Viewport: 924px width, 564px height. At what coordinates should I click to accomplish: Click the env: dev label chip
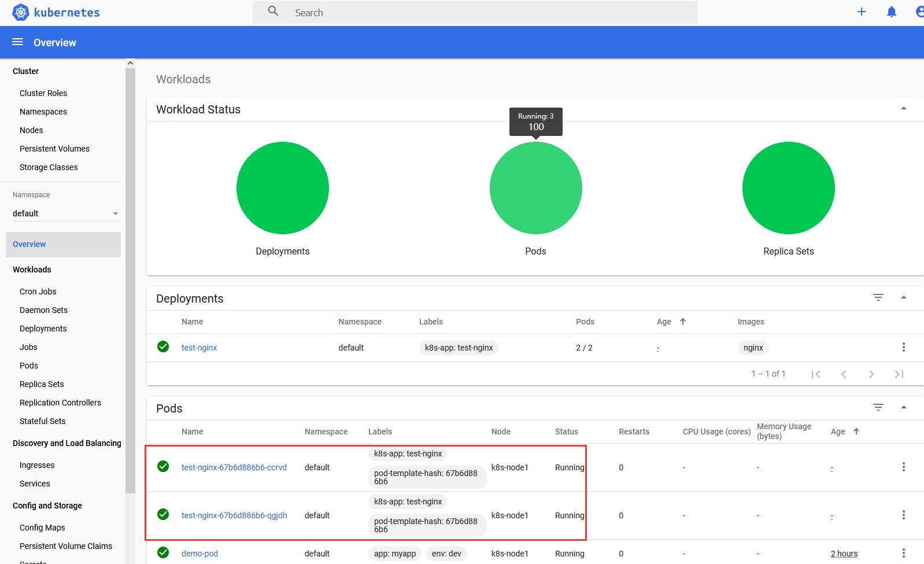coord(446,554)
